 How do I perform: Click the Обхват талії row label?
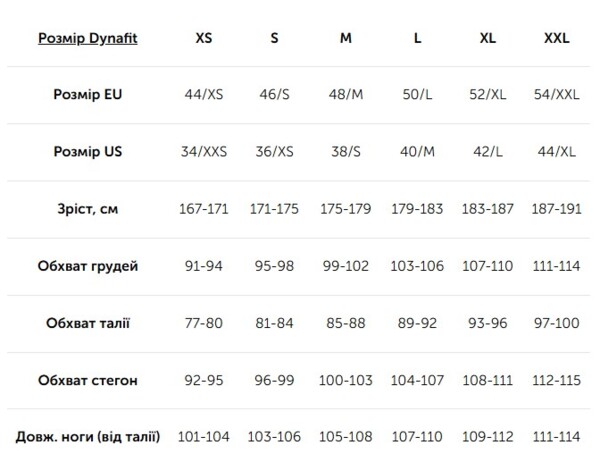coord(88,323)
